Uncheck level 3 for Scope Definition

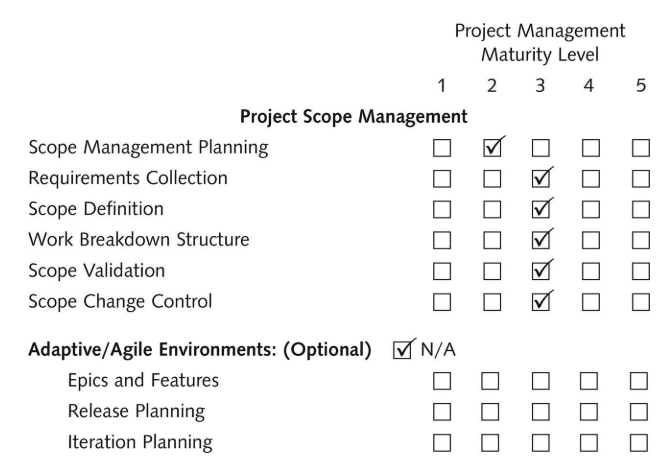[541, 210]
